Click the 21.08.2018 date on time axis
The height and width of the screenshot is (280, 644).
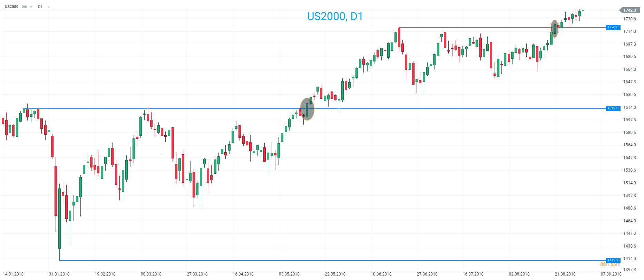pos(565,274)
